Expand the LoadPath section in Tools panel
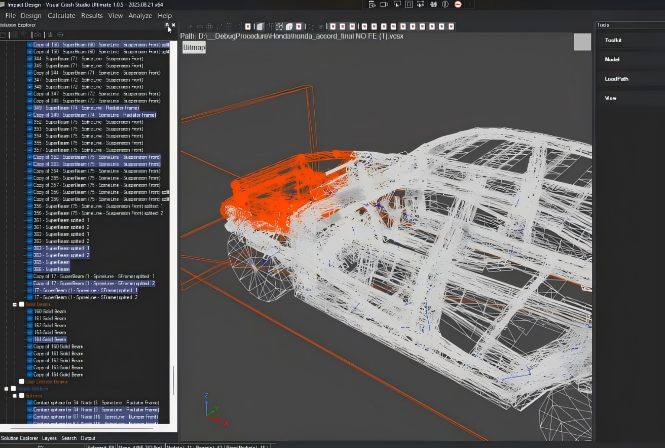This screenshot has height=448, width=665. [x=616, y=78]
